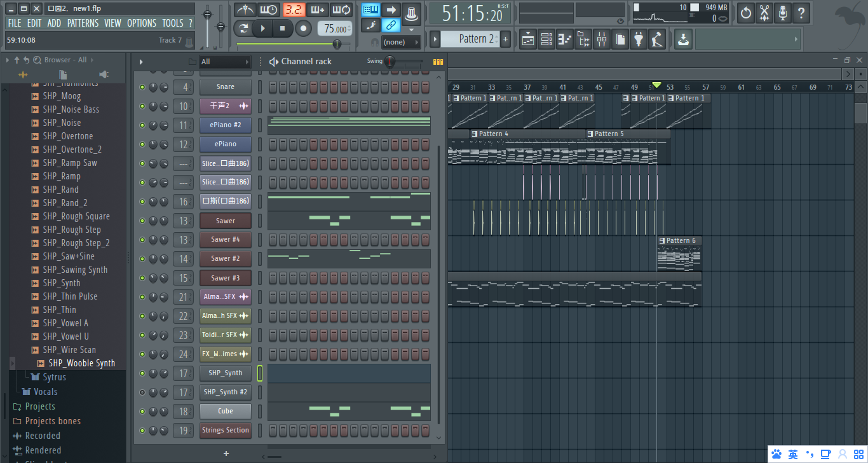Select SHP_Wooble Synth preset in browser
Image resolution: width=868 pixels, height=463 pixels.
[x=82, y=363]
